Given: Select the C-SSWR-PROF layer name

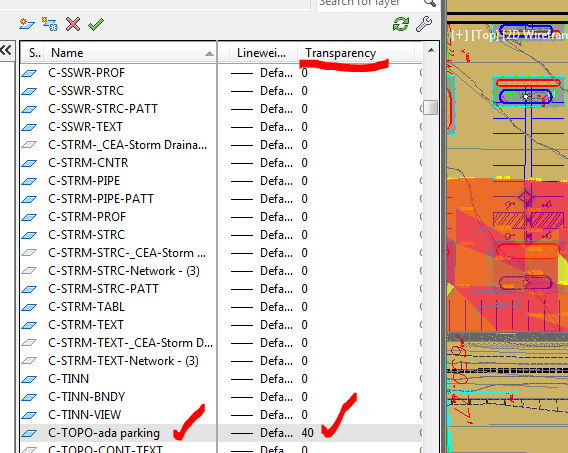Looking at the screenshot, I should [x=87, y=73].
